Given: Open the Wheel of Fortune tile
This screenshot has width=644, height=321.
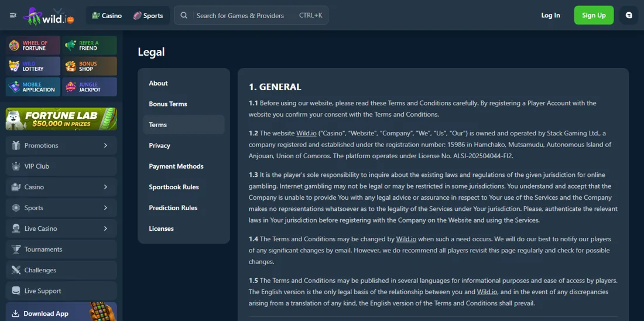Looking at the screenshot, I should pyautogui.click(x=33, y=45).
